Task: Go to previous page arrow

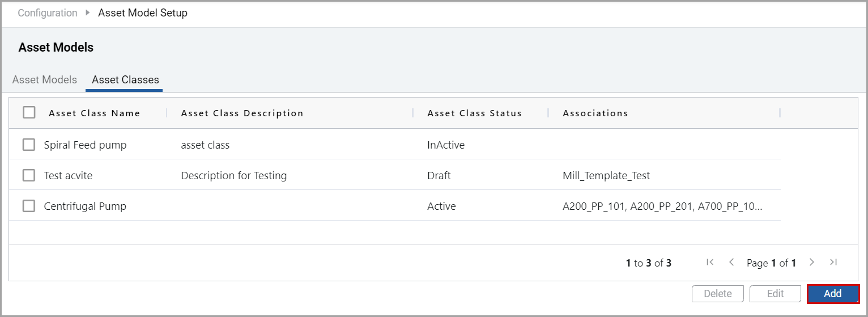Action: tap(731, 262)
